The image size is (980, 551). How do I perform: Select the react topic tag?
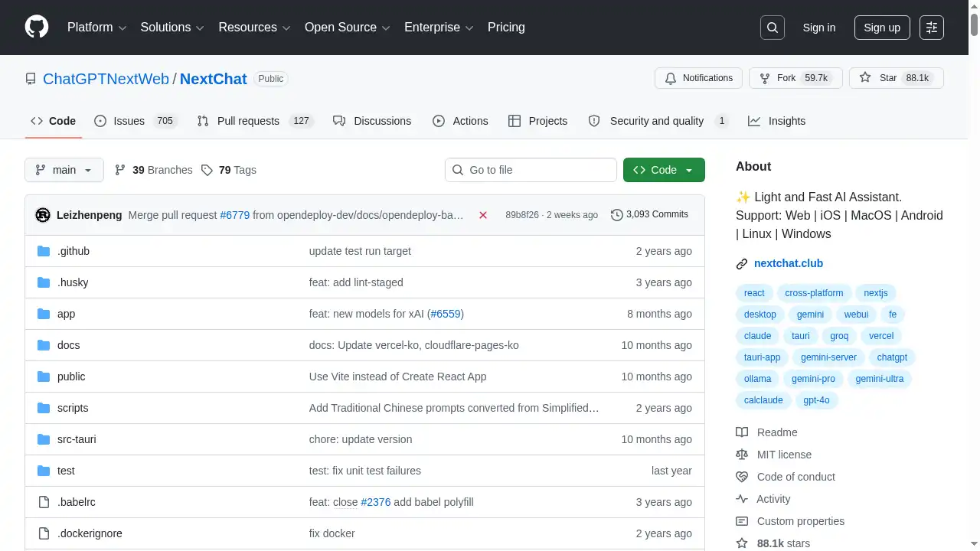point(754,293)
